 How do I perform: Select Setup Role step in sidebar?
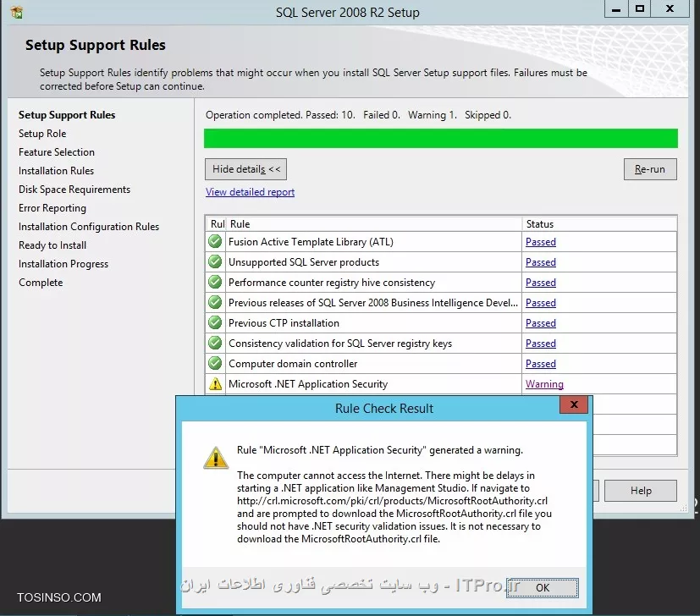[x=42, y=134]
